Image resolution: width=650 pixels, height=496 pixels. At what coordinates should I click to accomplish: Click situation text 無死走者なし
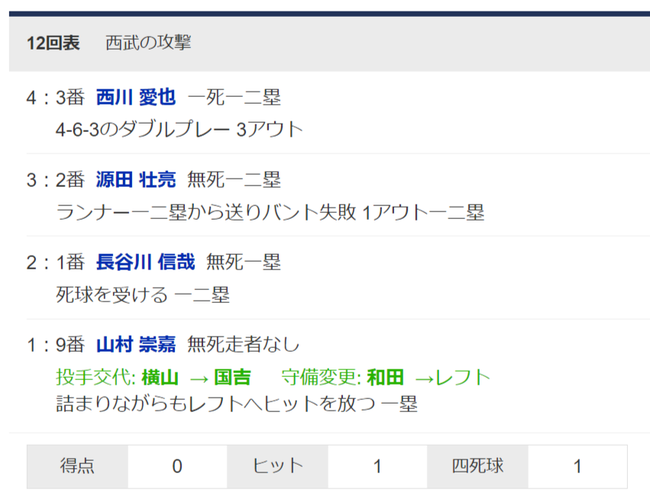tap(243, 345)
